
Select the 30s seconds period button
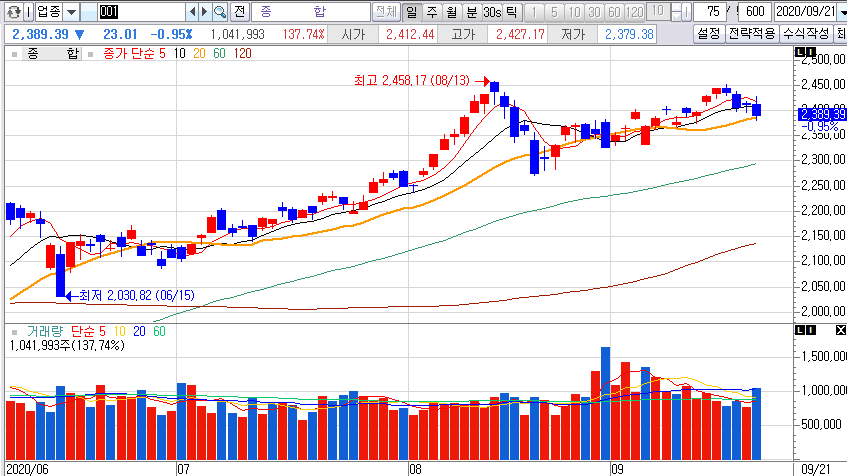click(492, 11)
